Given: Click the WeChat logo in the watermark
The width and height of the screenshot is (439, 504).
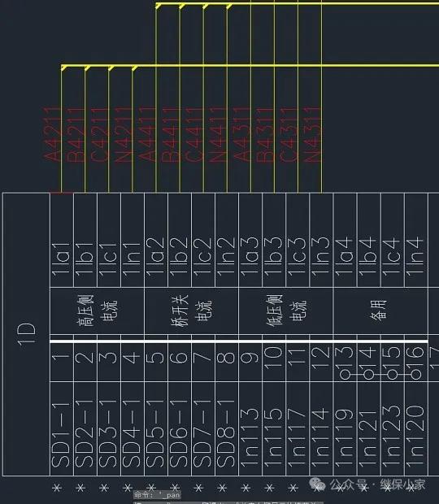Looking at the screenshot, I should [317, 484].
